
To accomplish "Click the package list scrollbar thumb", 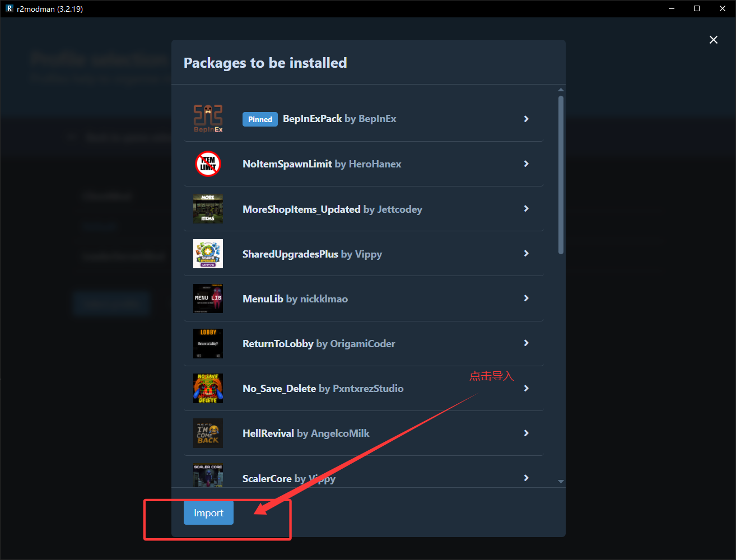I will click(561, 175).
